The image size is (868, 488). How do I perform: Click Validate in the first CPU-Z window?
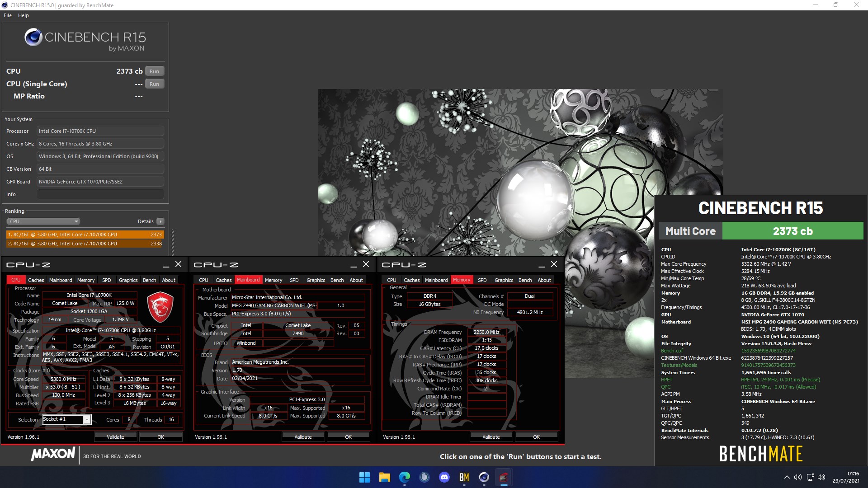[115, 437]
